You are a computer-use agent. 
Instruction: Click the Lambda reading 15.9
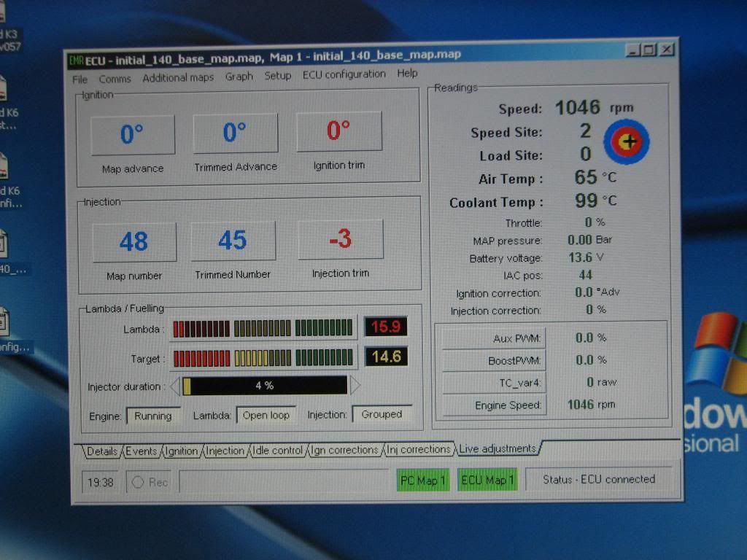tap(386, 327)
